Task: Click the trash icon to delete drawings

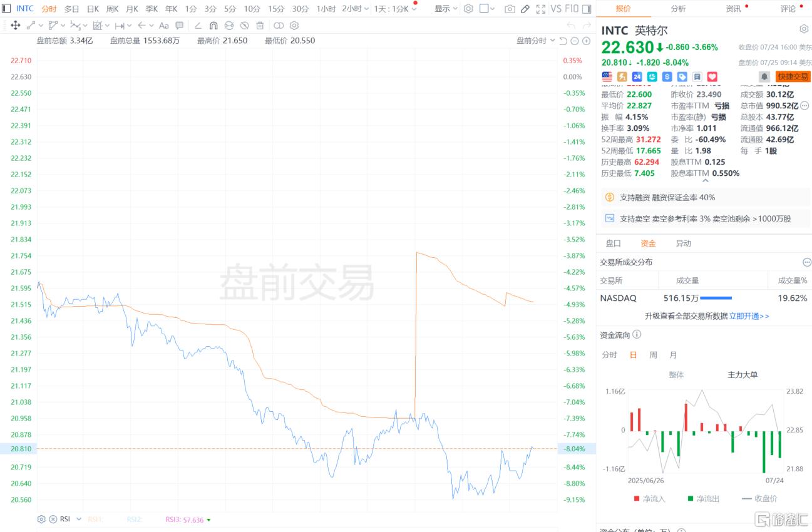Action: point(260,26)
